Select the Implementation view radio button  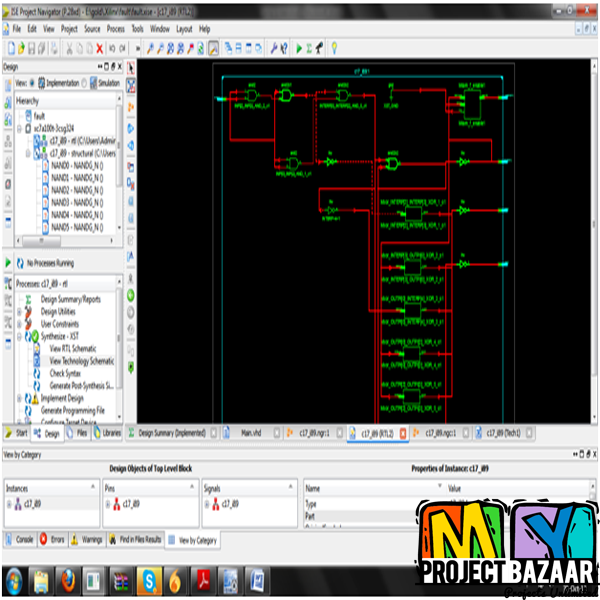coord(31,83)
